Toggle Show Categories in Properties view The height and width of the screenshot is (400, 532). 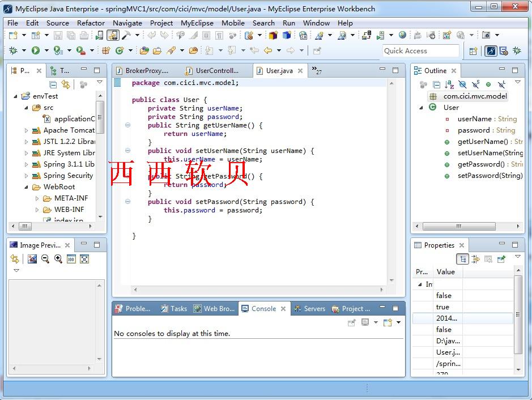(x=463, y=259)
